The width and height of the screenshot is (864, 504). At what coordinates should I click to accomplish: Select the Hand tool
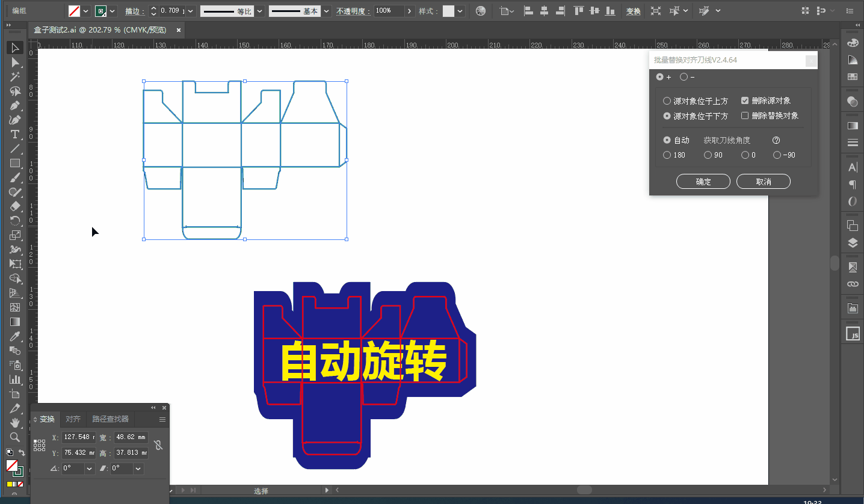pos(15,423)
